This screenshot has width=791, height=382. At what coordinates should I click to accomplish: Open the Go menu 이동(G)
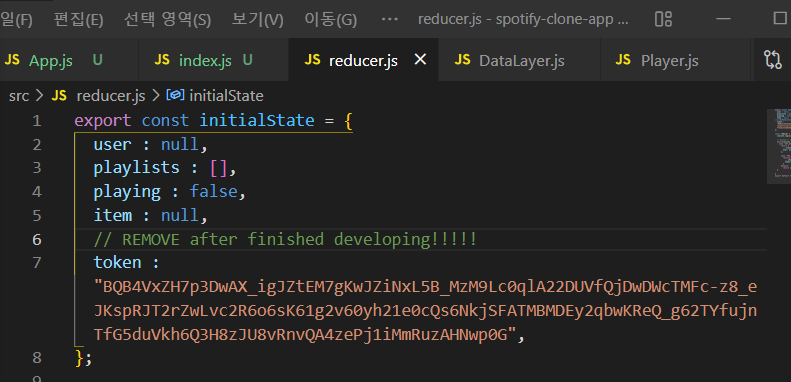(x=330, y=20)
